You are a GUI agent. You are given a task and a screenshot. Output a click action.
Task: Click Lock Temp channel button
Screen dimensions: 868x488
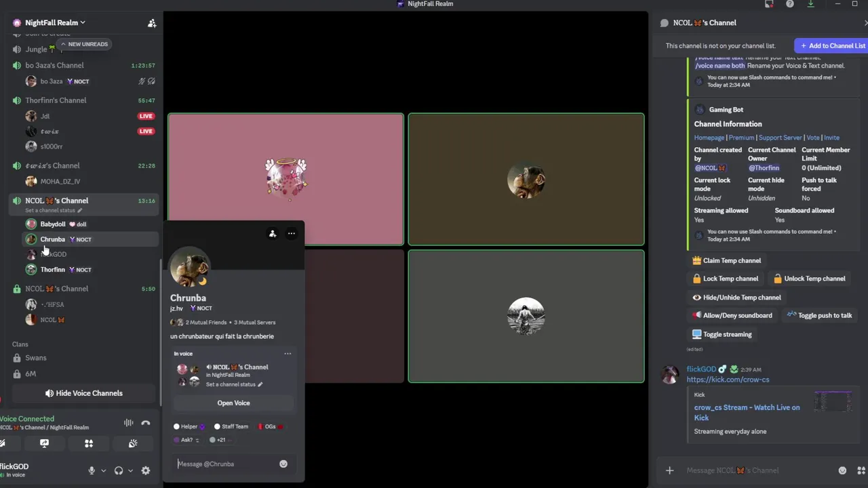point(725,279)
